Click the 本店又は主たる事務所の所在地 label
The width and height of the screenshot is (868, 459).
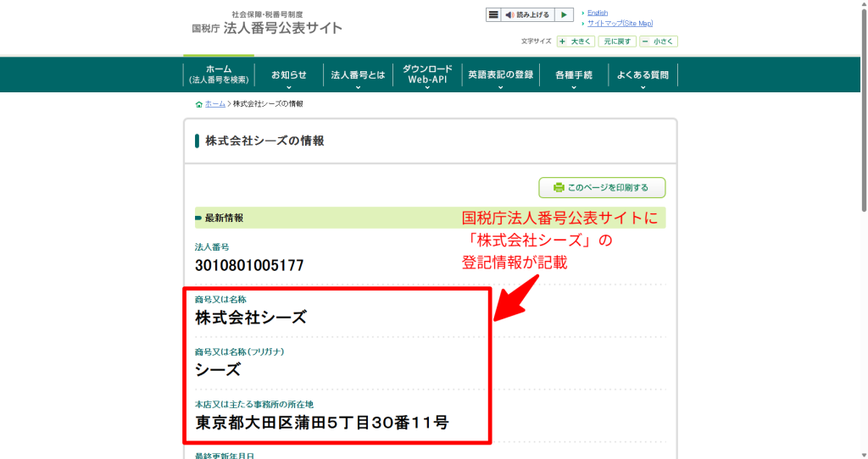tap(254, 404)
